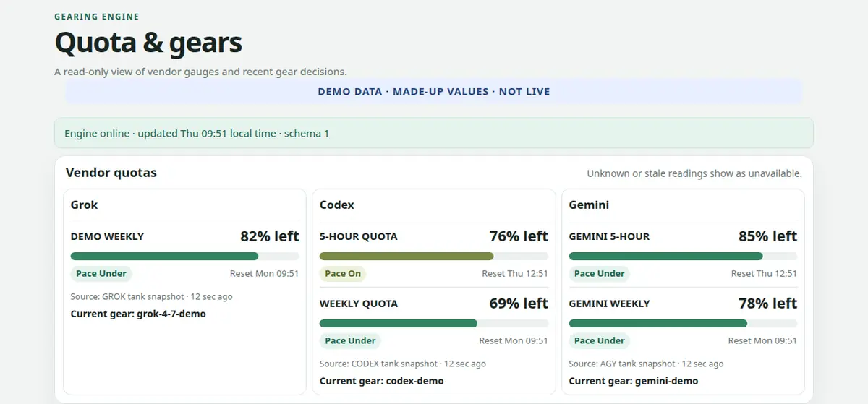
Task: Click the 69% left value
Action: [x=519, y=304]
